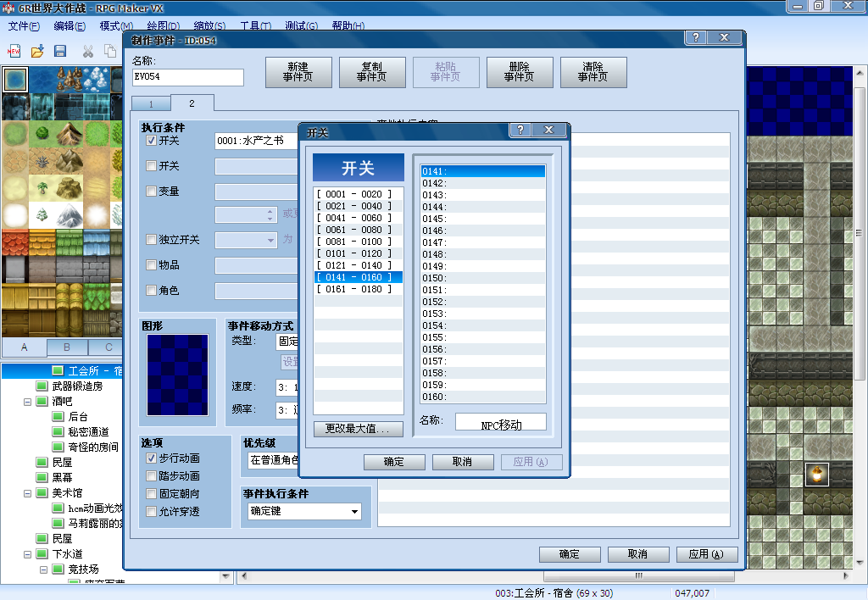The height and width of the screenshot is (600, 868).
Task: Select the palm tree tile in palette
Action: [x=42, y=187]
